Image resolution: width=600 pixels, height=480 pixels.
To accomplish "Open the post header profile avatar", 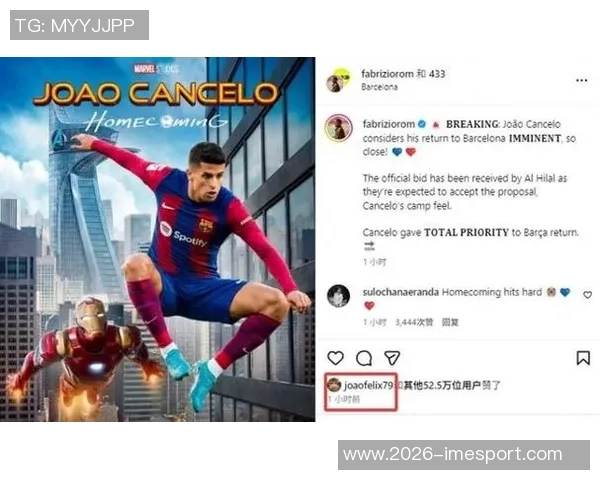I will tap(338, 81).
